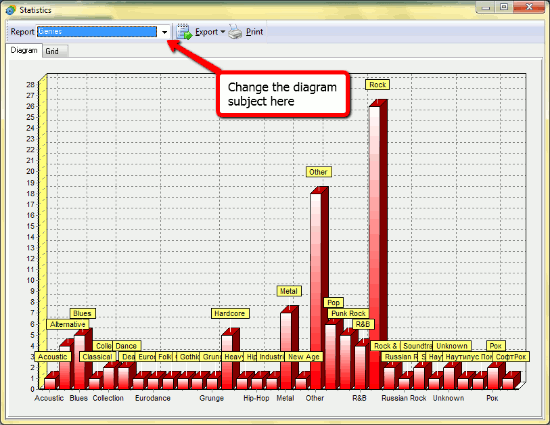Select the Genres report field
This screenshot has width=550, height=425.
(x=97, y=32)
